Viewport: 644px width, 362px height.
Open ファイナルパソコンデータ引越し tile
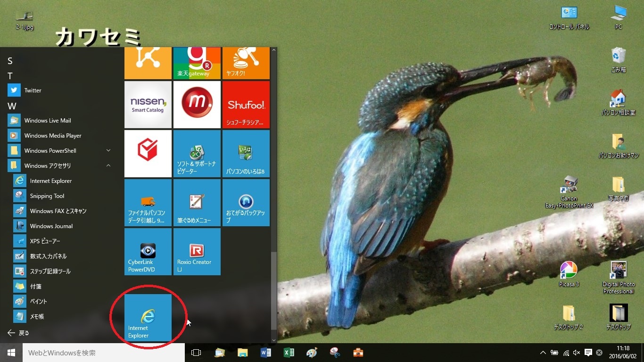click(148, 203)
